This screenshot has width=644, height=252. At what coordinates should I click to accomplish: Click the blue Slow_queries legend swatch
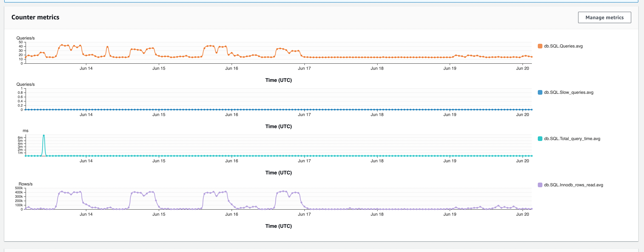(540, 92)
